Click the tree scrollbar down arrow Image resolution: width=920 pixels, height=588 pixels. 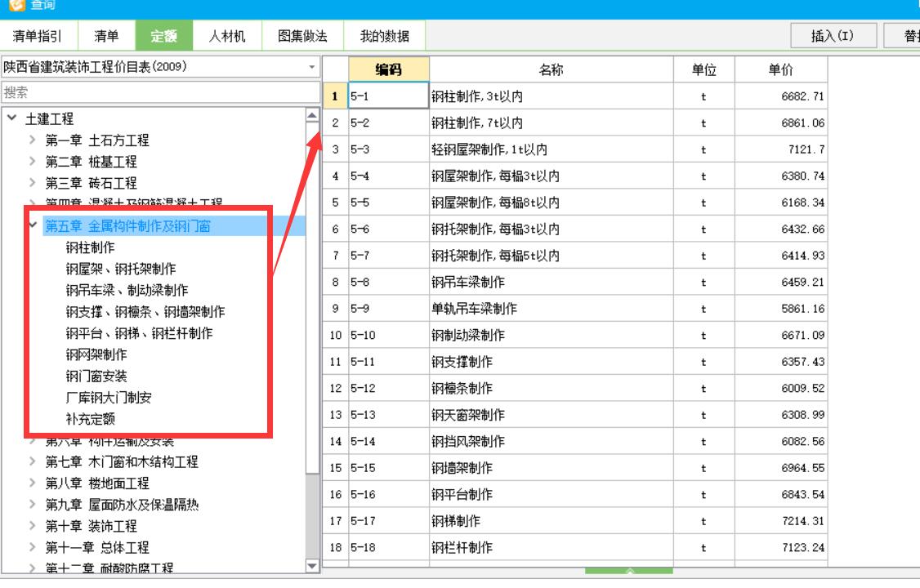coord(312,566)
